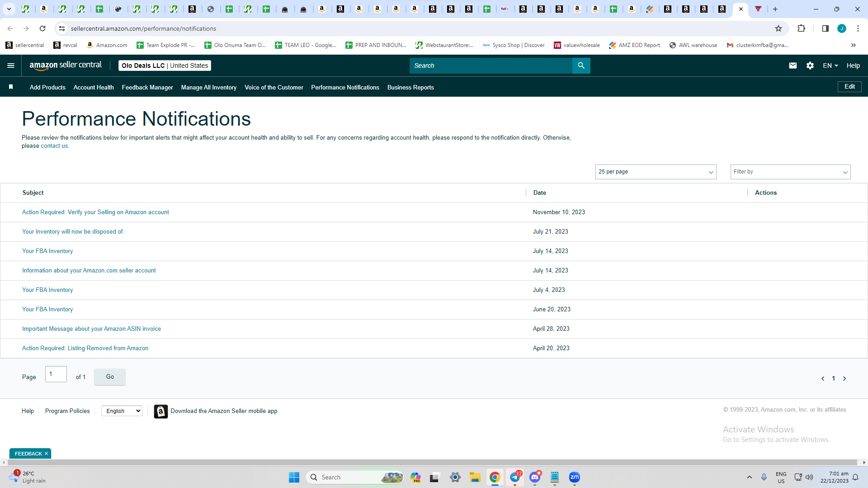The height and width of the screenshot is (488, 868).
Task: Click the page number input field
Action: 56,374
